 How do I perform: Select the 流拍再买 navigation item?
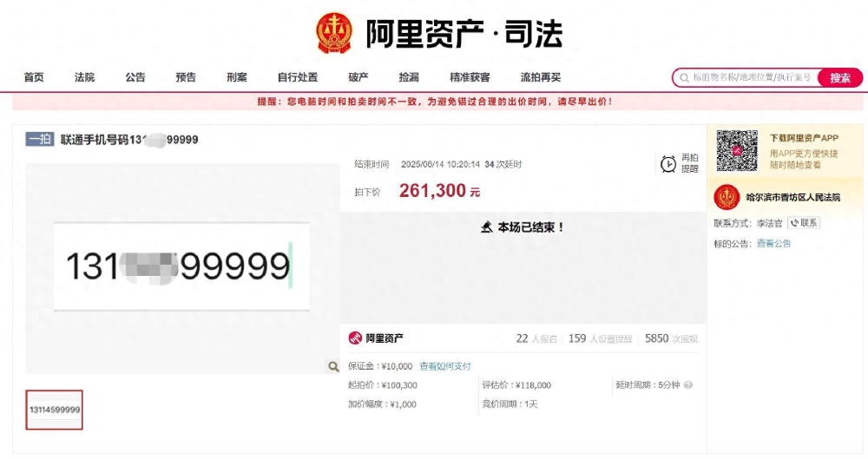tap(541, 77)
